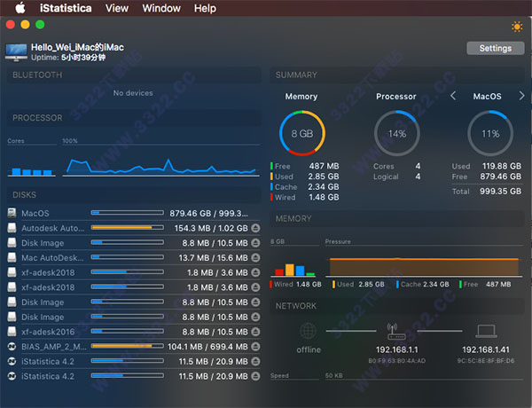The width and height of the screenshot is (532, 408).
Task: Select the DISKS section header
Action: click(134, 195)
